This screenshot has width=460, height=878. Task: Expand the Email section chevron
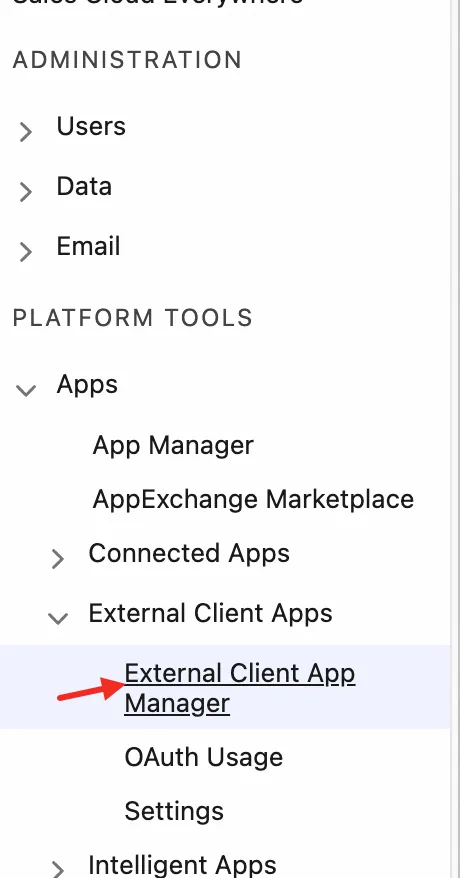pyautogui.click(x=25, y=251)
